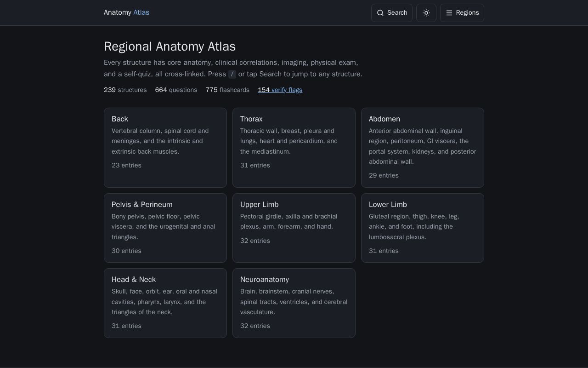
Task: Open the Lower Limb region card
Action: [x=423, y=228]
